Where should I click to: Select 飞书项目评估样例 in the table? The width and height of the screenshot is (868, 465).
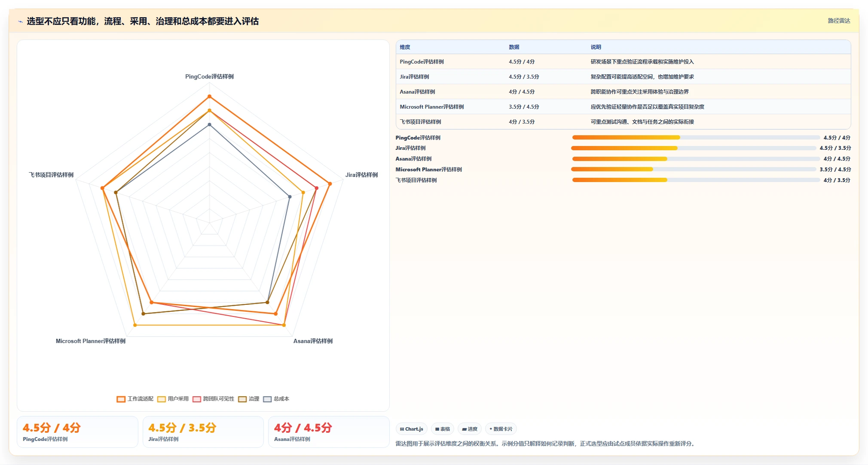tap(420, 122)
